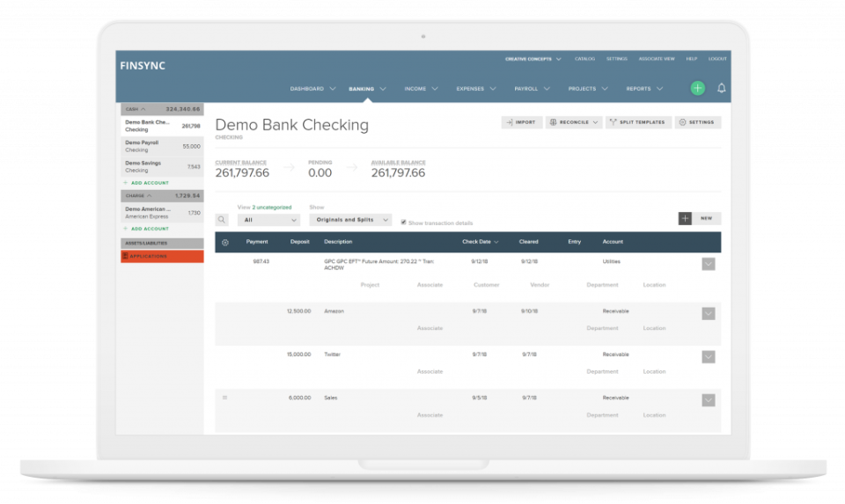Viewport: 845px width, 504px height.
Task: Click the Amazon description cell
Action: click(x=334, y=311)
